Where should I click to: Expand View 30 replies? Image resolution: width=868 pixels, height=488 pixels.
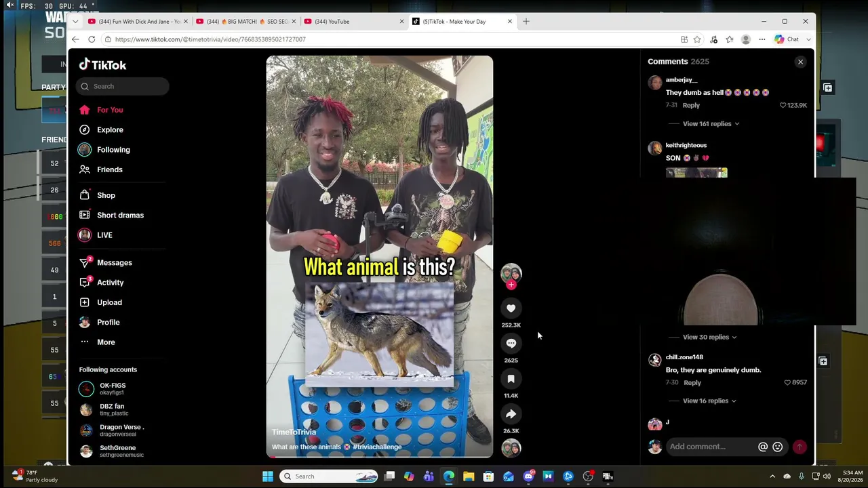pos(709,337)
